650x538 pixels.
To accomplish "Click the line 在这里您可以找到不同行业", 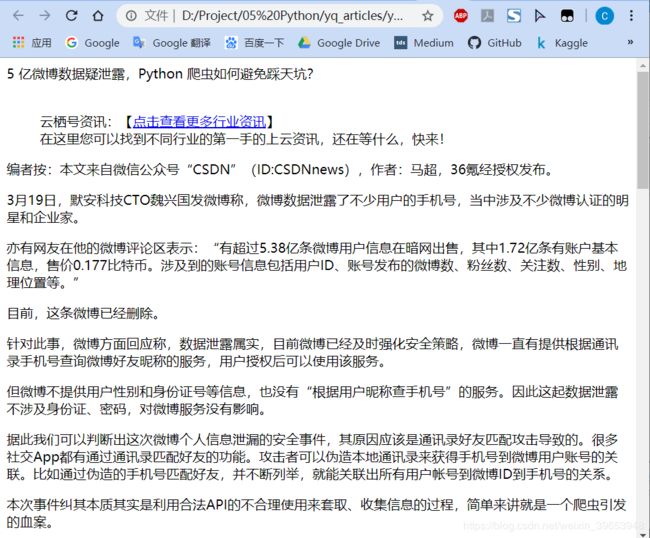I will tap(242, 139).
